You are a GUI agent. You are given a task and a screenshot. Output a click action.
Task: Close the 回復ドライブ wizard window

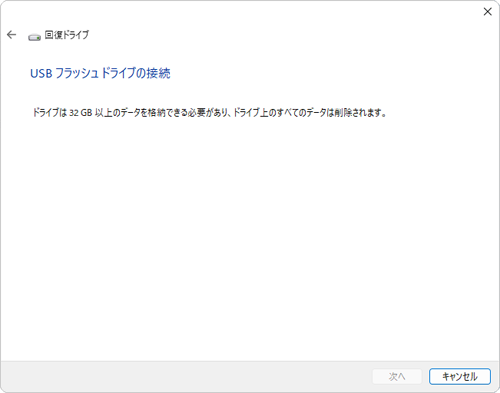click(487, 12)
